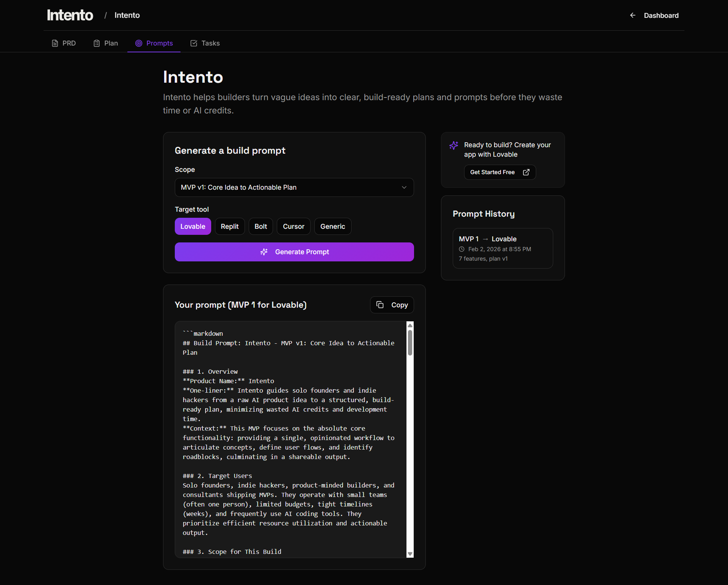This screenshot has width=728, height=585.
Task: Click the copy icon on the Copy button
Action: pyautogui.click(x=380, y=305)
